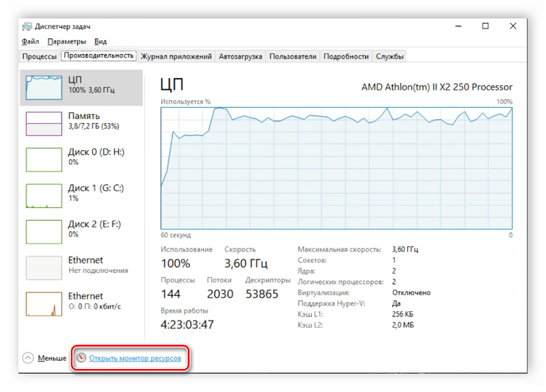546x392 pixels.
Task: Select the active Ethernet adapter graph
Action: [x=44, y=304]
